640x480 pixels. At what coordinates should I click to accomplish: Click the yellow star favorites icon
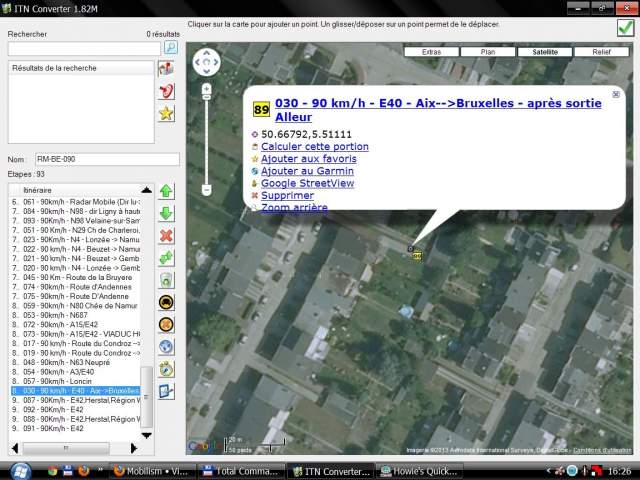167,113
